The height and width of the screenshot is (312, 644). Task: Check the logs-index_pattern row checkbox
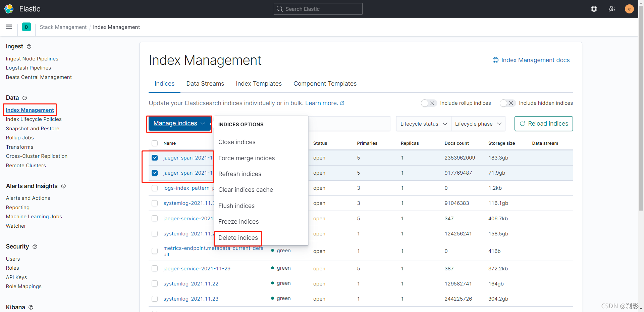tap(155, 188)
